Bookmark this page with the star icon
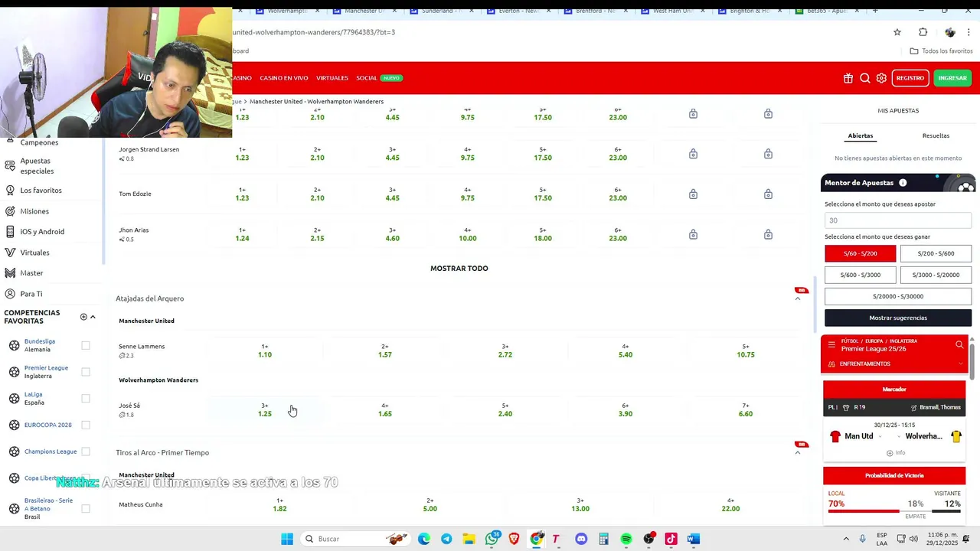This screenshot has width=980, height=551. (897, 32)
